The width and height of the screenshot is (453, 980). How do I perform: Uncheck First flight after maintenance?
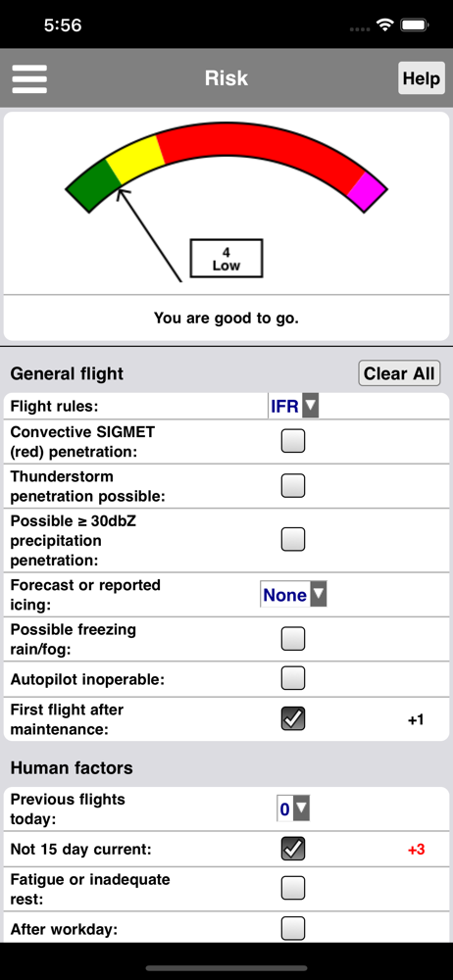293,719
